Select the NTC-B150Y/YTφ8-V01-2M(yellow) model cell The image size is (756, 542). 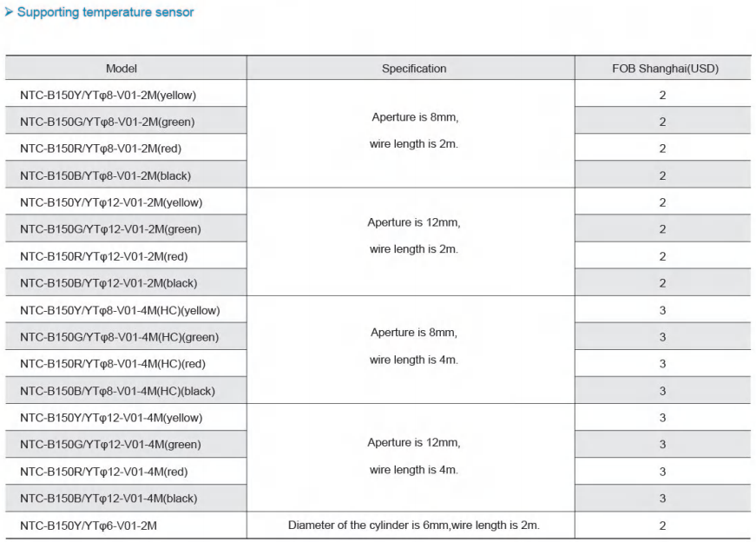[x=126, y=95]
